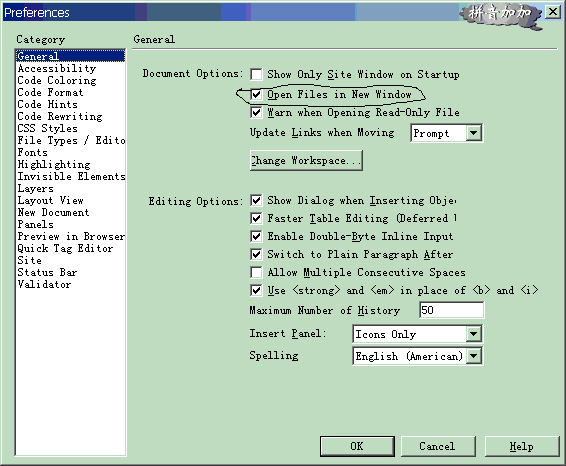Click the Maximum Number of History field

(452, 310)
